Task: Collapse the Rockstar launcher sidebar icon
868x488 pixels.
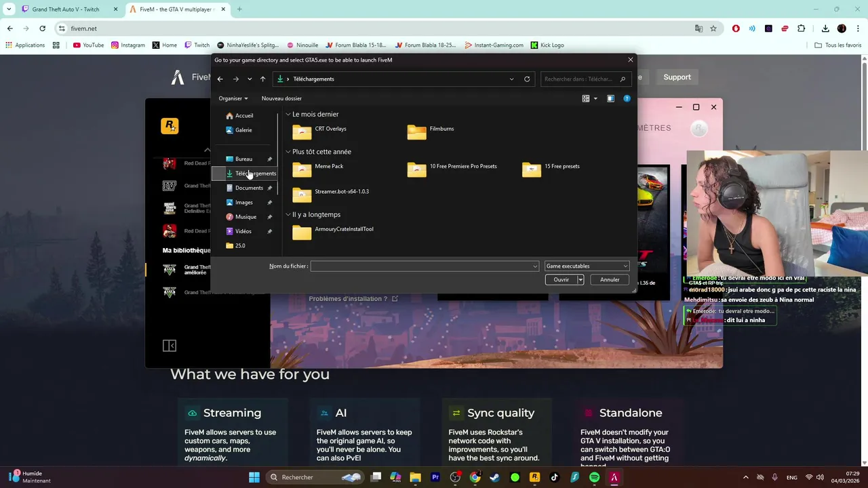Action: [x=170, y=346]
